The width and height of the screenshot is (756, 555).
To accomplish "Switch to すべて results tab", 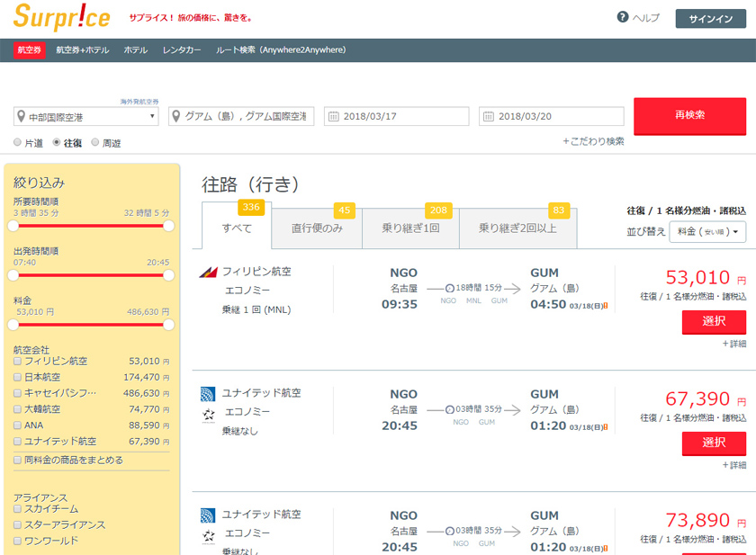I will pyautogui.click(x=237, y=226).
